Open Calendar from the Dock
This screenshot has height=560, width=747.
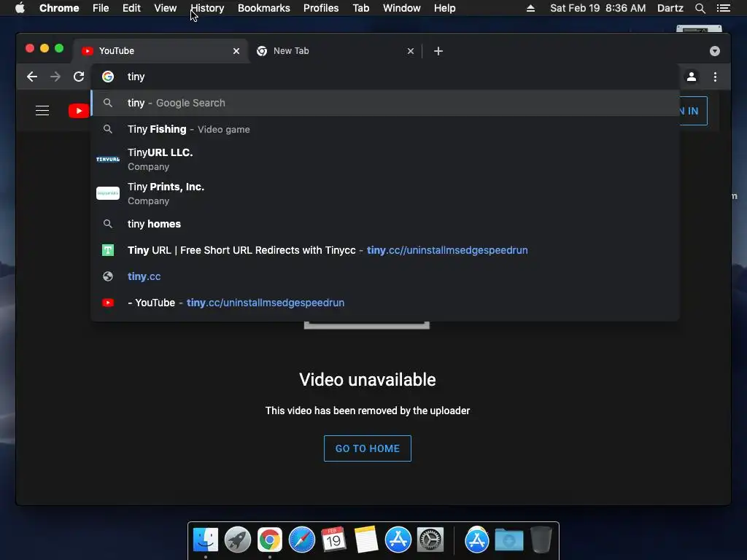tap(333, 540)
